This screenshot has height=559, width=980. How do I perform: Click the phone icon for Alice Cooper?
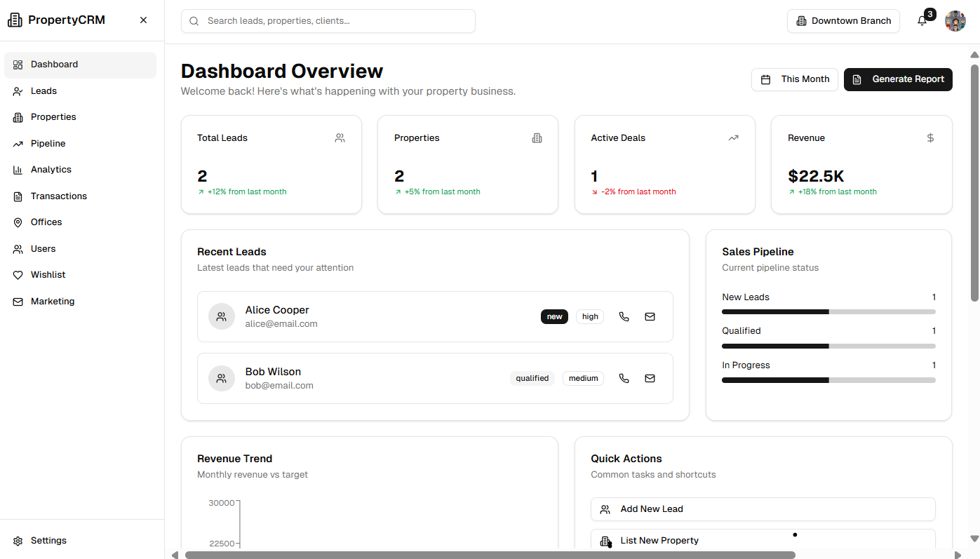pos(624,316)
